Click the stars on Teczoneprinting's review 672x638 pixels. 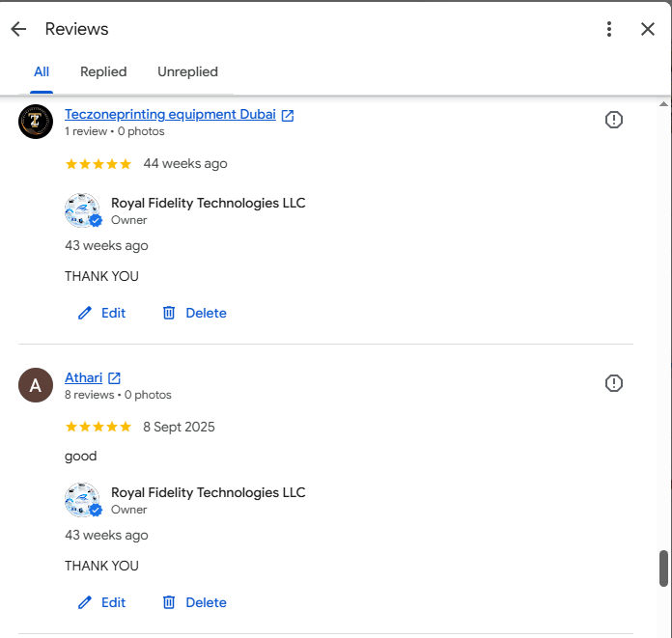pos(98,164)
